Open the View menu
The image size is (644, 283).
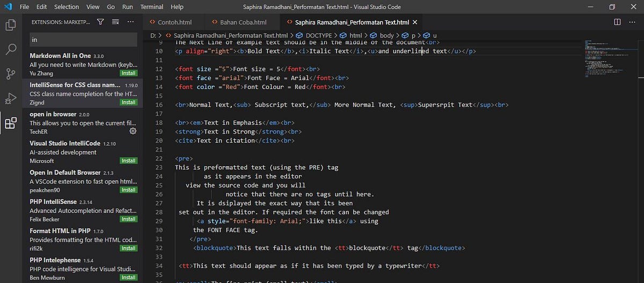pyautogui.click(x=93, y=7)
